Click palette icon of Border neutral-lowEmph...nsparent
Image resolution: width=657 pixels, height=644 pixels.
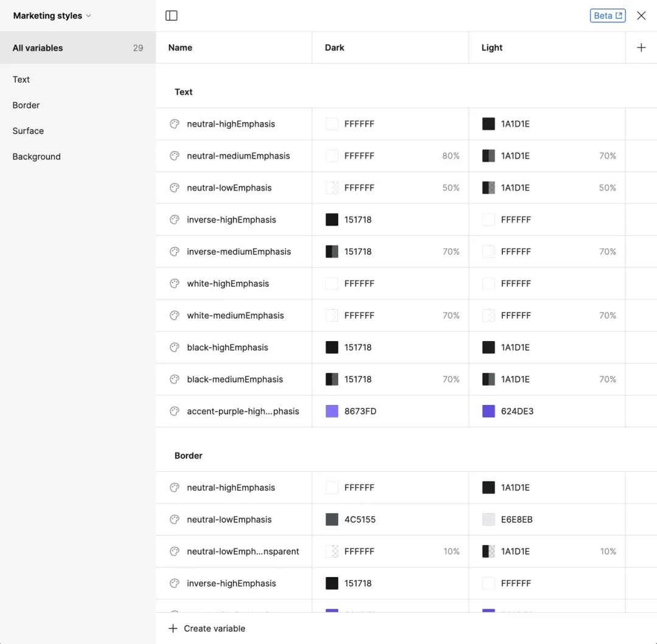(x=175, y=552)
